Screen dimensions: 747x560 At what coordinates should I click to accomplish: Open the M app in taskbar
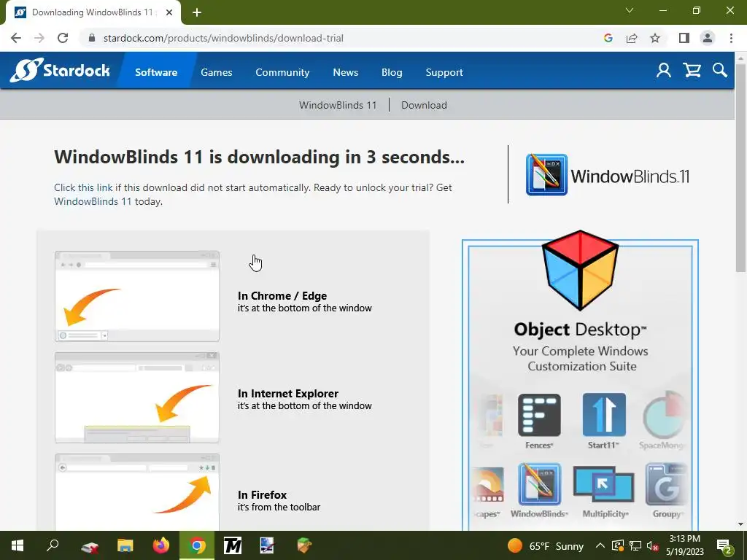(x=233, y=545)
